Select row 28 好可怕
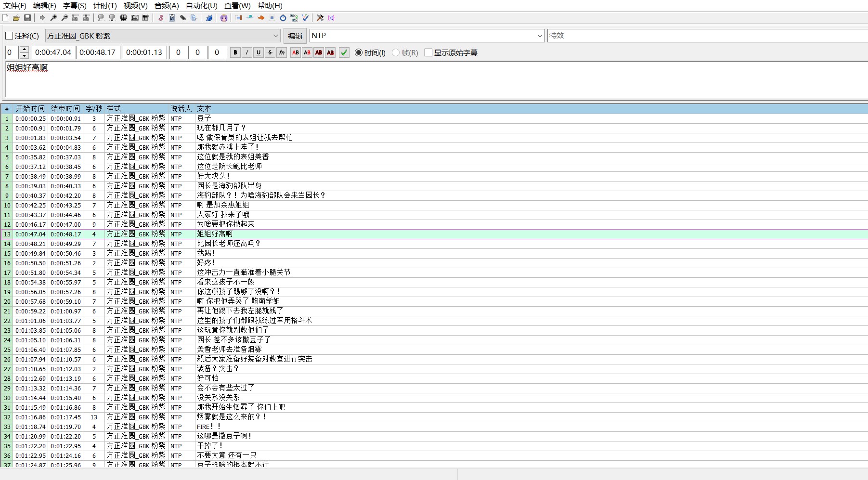The image size is (868, 480). (434, 378)
